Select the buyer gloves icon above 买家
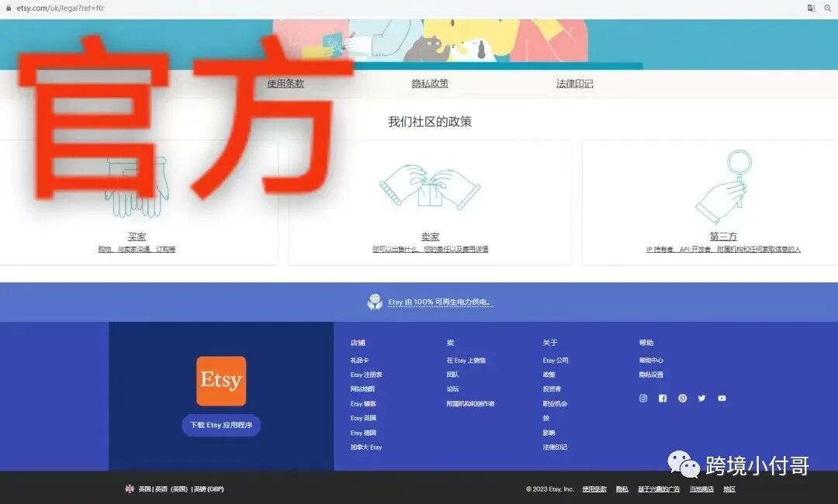 tap(137, 185)
